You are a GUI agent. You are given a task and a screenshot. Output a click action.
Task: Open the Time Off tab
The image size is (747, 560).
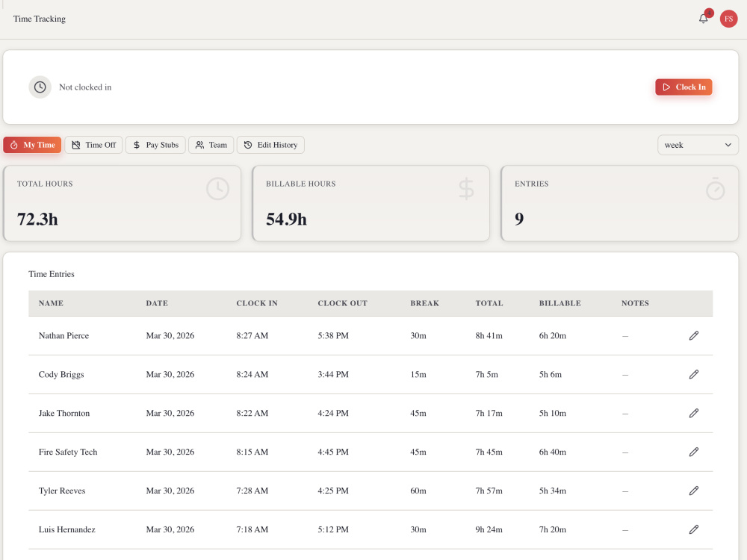tap(94, 145)
